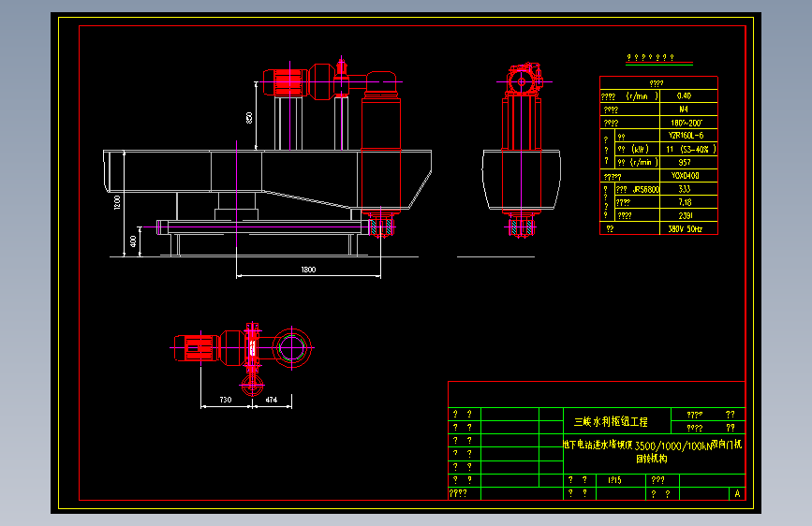
Task: Click the 11 (S3-40%) power value
Action: (x=691, y=149)
